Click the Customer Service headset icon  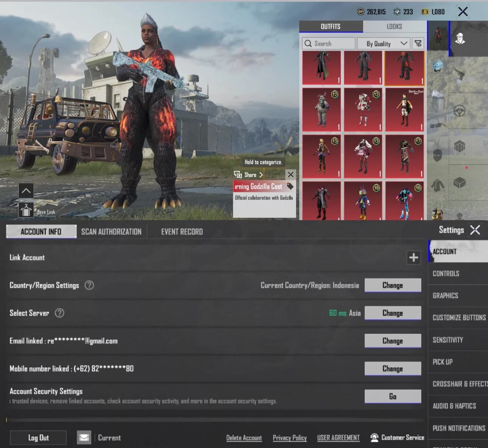point(375,437)
